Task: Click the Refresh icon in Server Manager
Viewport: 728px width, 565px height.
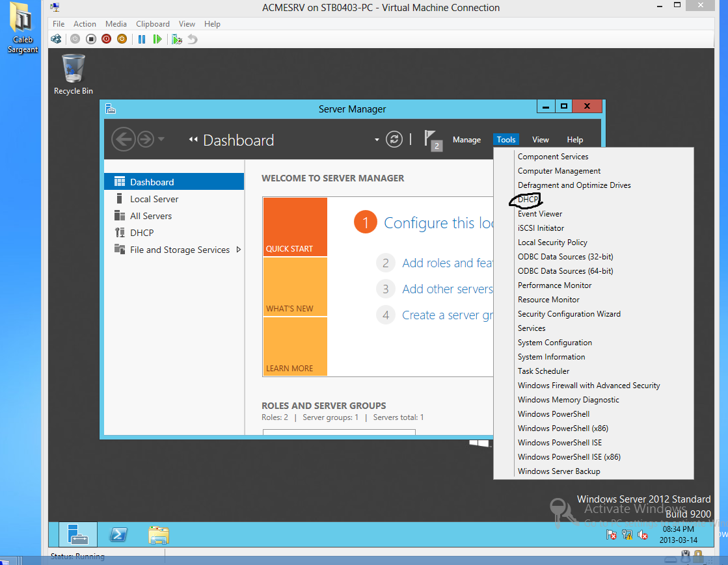Action: coord(394,139)
